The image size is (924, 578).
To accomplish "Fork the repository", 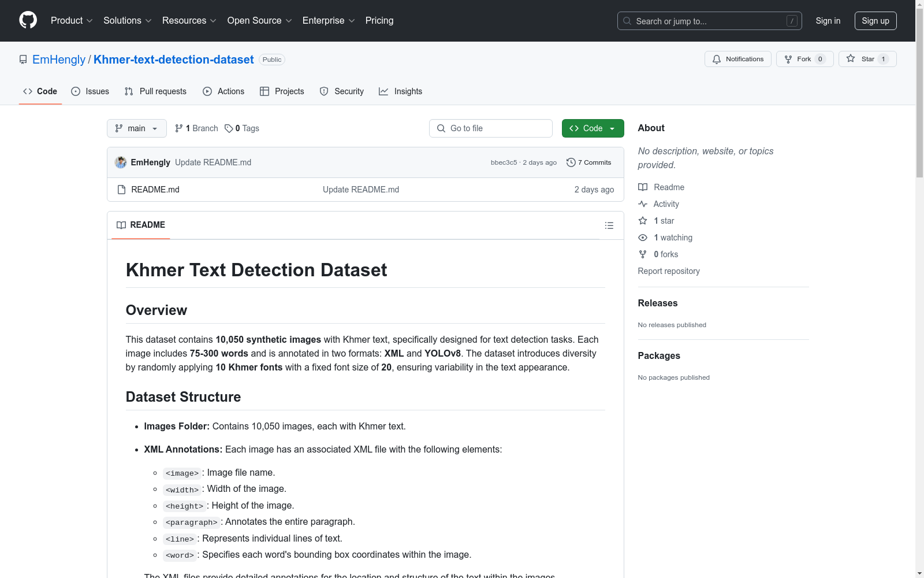I will [x=805, y=59].
